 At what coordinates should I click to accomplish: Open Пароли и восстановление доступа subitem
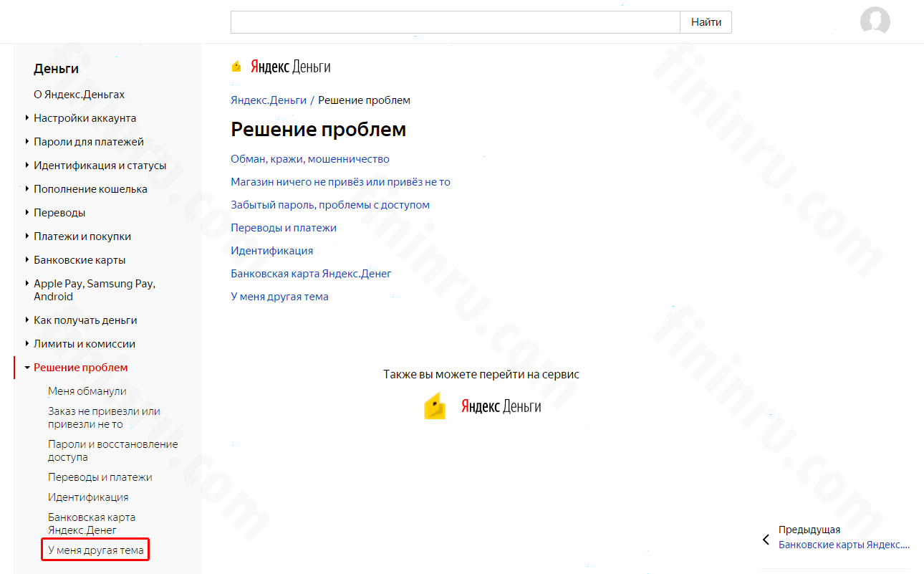pyautogui.click(x=112, y=451)
